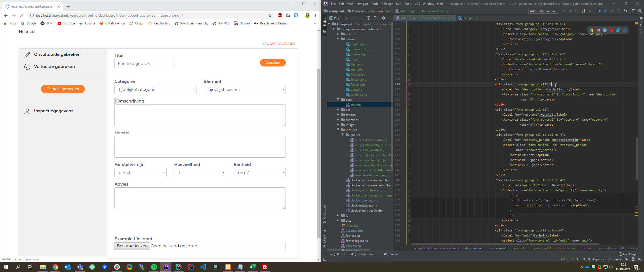This screenshot has width=644, height=272.
Task: Open the Hersteltermijn dropdown
Action: pyautogui.click(x=140, y=173)
